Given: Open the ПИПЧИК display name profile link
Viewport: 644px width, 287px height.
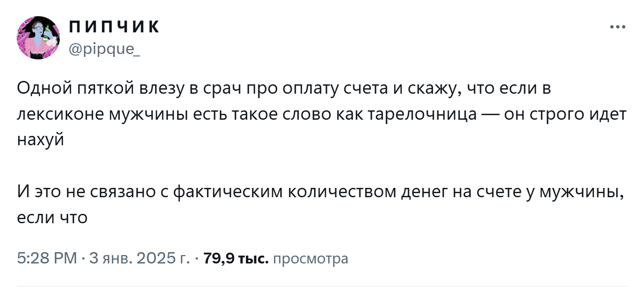Looking at the screenshot, I should point(114,27).
